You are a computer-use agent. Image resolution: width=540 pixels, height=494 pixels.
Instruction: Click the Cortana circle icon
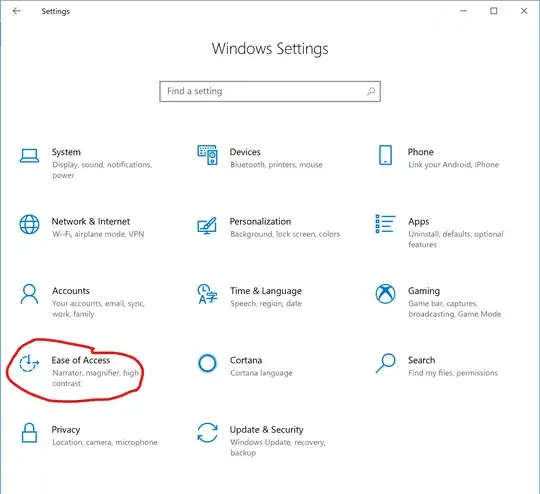click(207, 363)
